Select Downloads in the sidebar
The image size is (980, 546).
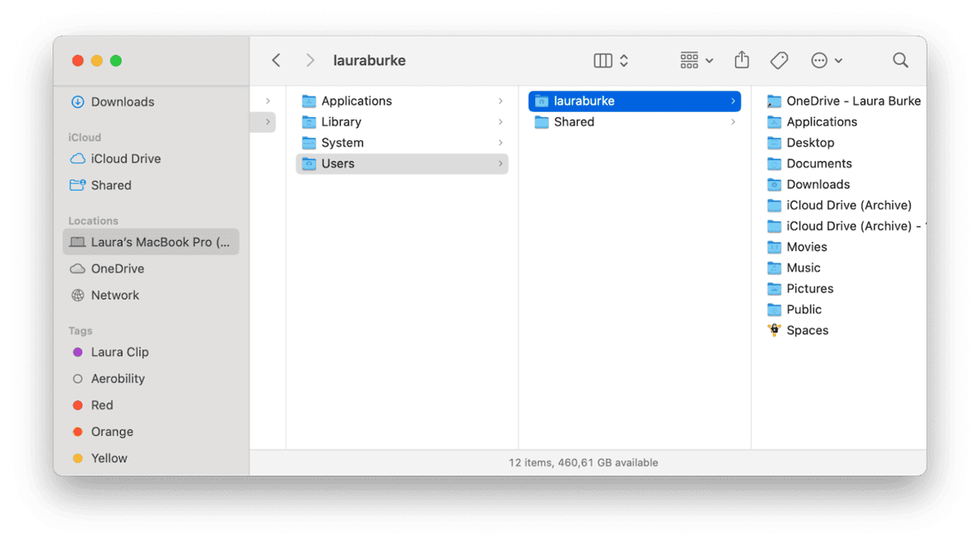click(122, 101)
